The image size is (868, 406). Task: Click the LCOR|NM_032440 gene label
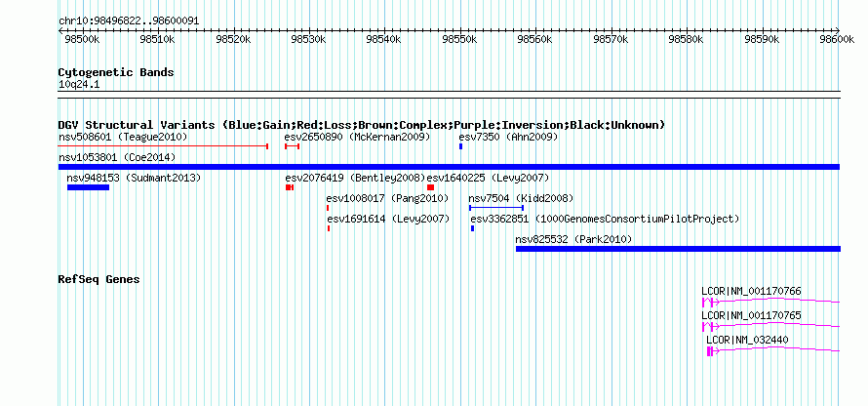pos(747,340)
